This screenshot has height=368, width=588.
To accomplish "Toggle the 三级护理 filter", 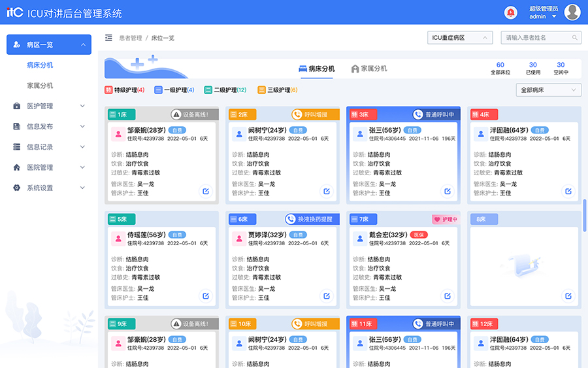I will (x=278, y=90).
